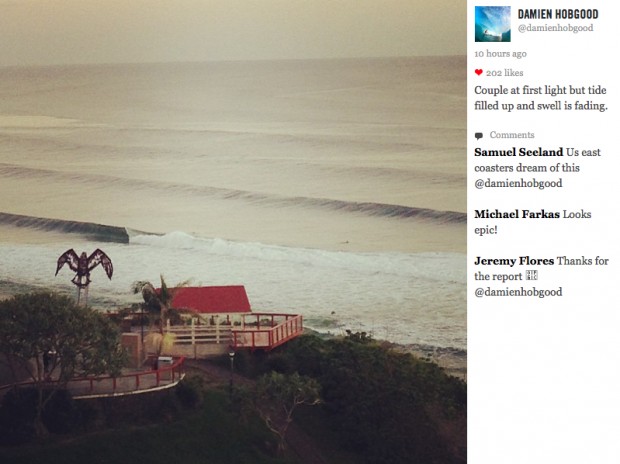This screenshot has width=620, height=464.
Task: Click the @damienhobgood handle below the name
Action: coord(556,28)
